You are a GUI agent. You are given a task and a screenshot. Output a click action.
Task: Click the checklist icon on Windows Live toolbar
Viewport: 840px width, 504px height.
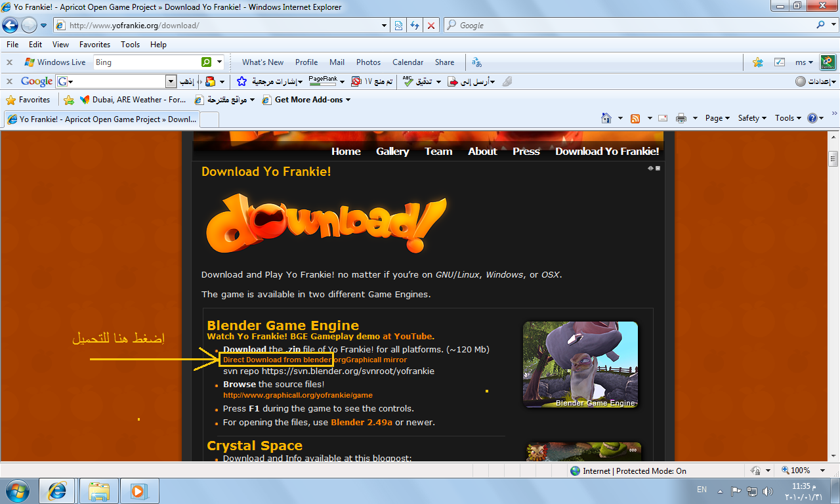(780, 62)
